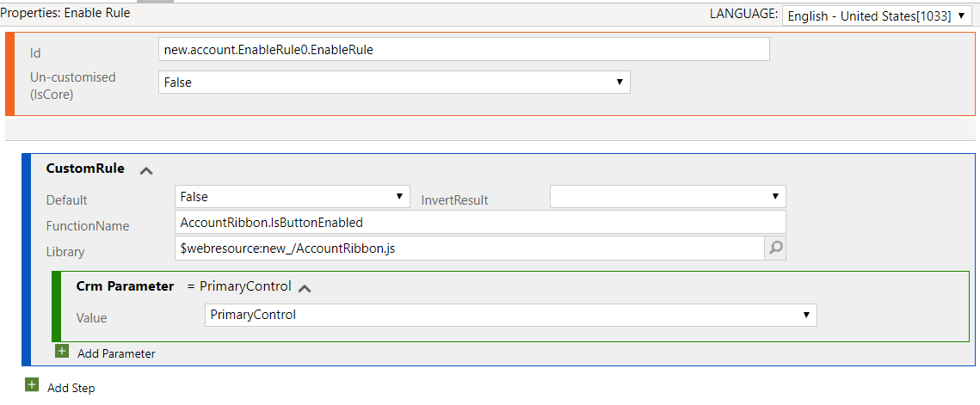Click the Add Step text link

tap(71, 388)
